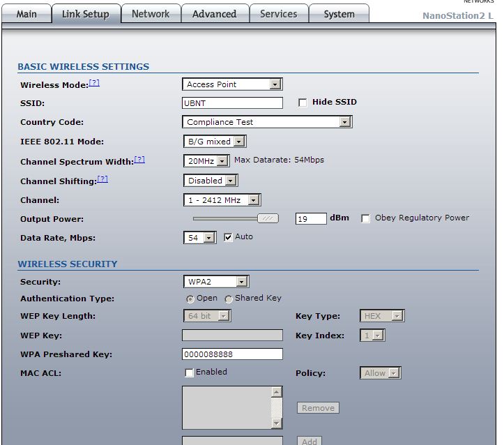Uncheck the Auto data rate checkbox
504x445 pixels.
(228, 237)
